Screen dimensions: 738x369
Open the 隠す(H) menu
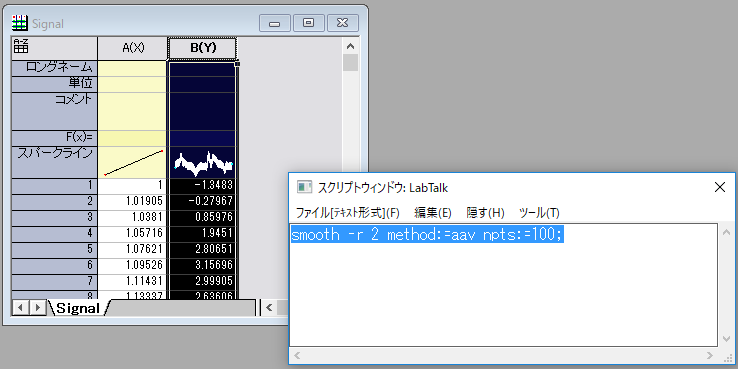[x=485, y=213]
